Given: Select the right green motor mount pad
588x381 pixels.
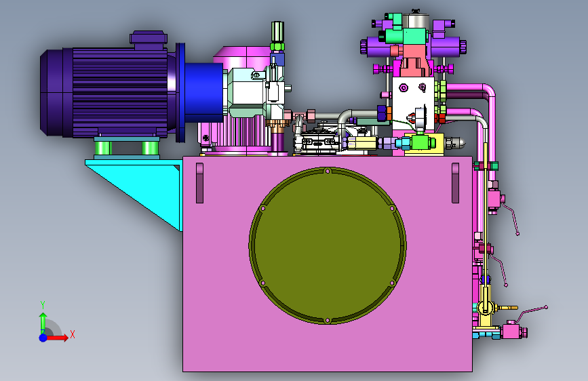Looking at the screenshot, I should click(150, 148).
